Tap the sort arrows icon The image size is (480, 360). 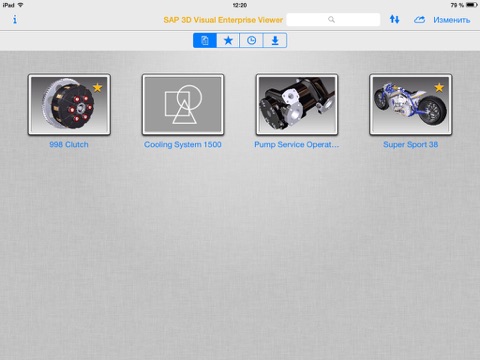click(x=395, y=19)
